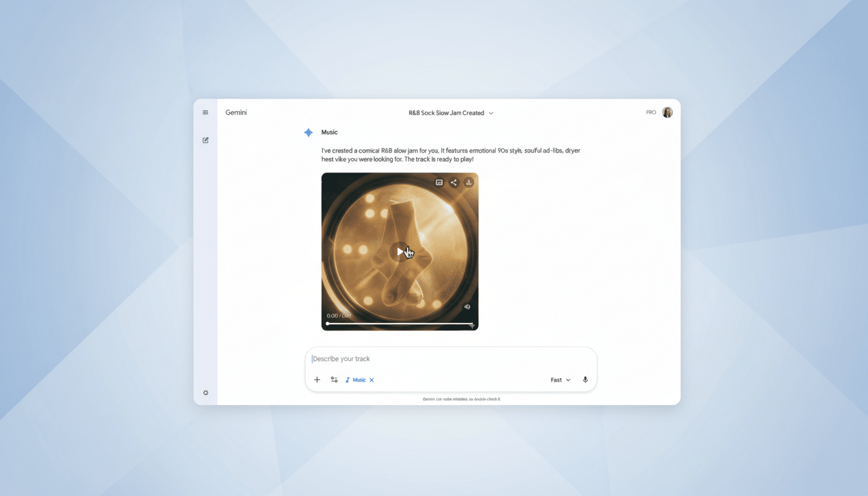
Task: Show captions on the track player
Action: pyautogui.click(x=439, y=183)
